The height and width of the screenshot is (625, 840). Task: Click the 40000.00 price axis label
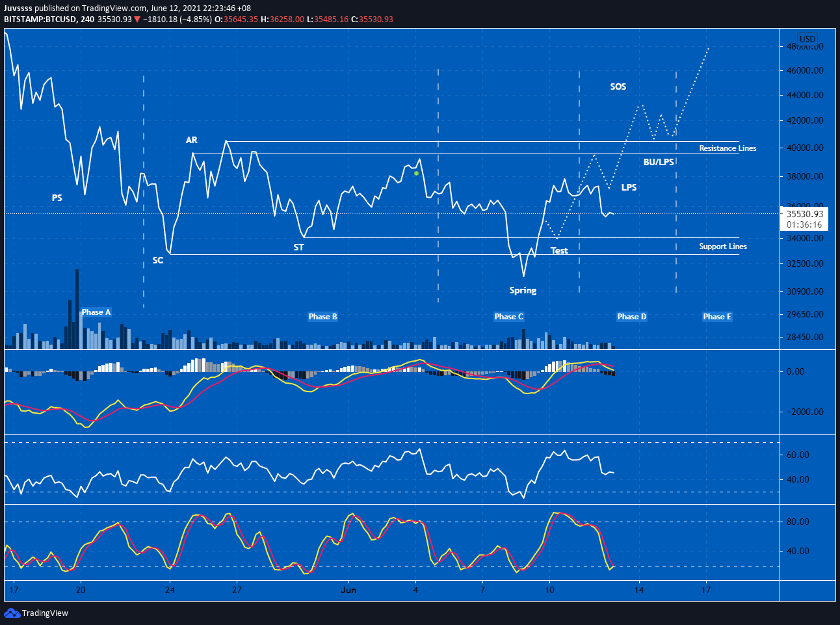tap(805, 148)
